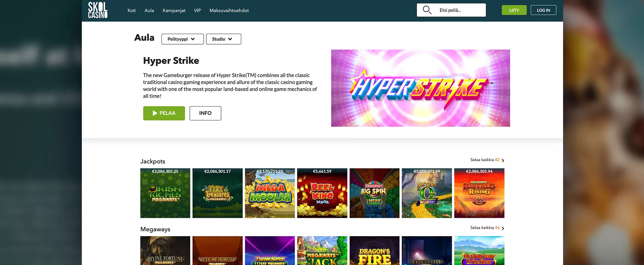Open Monopoly Big Spin game
This screenshot has height=265, width=644.
[x=374, y=193]
